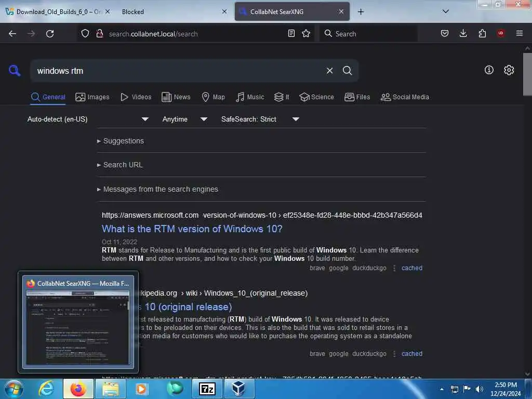The image size is (532, 399).
Task: Click the page vertical scrollbar thumb
Action: (x=527, y=74)
